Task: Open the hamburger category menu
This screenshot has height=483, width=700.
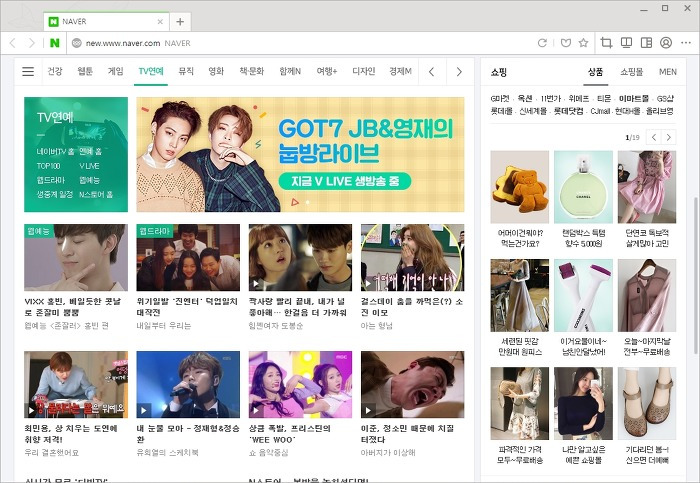Action: click(28, 71)
